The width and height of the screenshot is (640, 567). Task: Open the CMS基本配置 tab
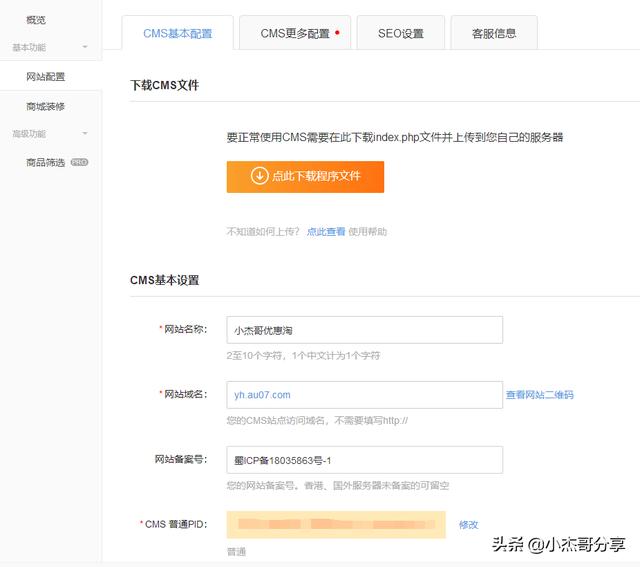coord(178,33)
